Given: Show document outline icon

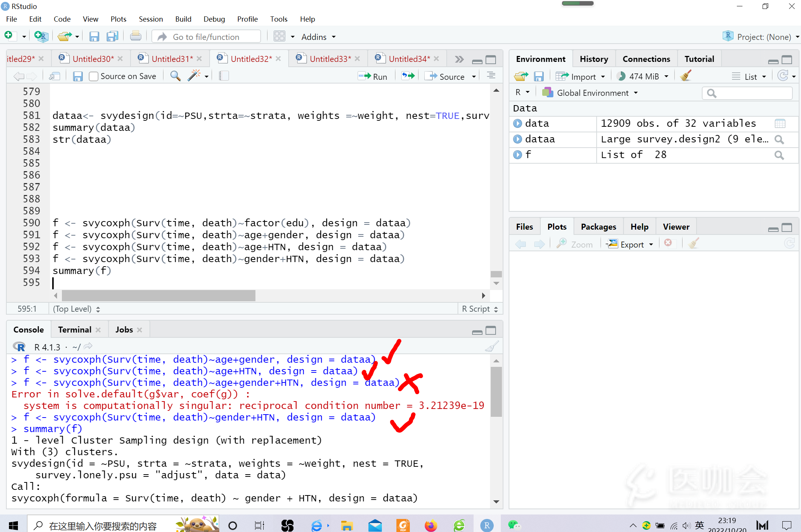Looking at the screenshot, I should pyautogui.click(x=491, y=76).
